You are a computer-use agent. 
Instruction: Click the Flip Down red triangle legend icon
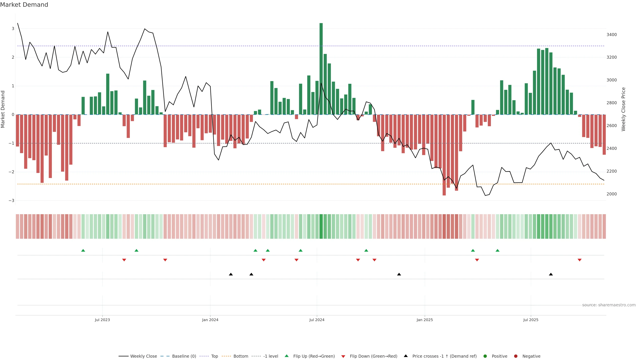pos(343,356)
